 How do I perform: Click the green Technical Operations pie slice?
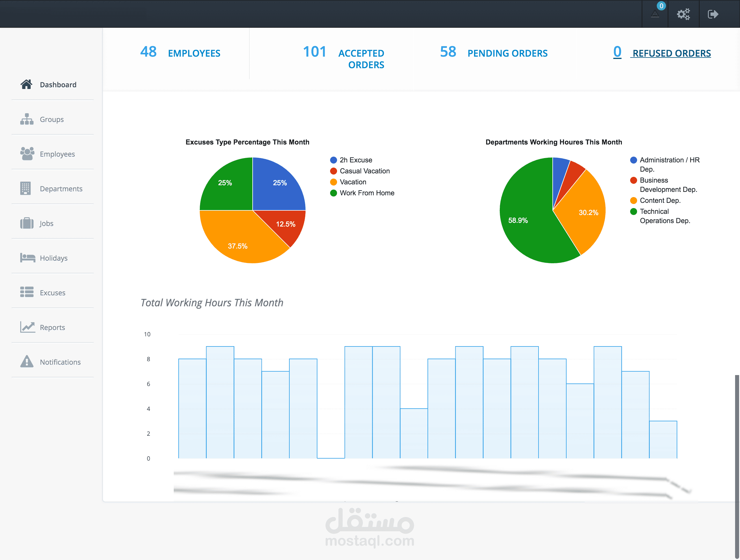click(x=525, y=214)
